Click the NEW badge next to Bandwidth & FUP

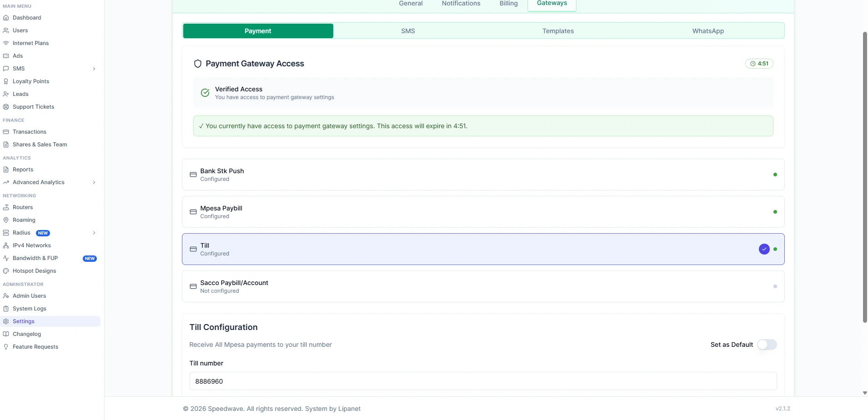(90, 259)
